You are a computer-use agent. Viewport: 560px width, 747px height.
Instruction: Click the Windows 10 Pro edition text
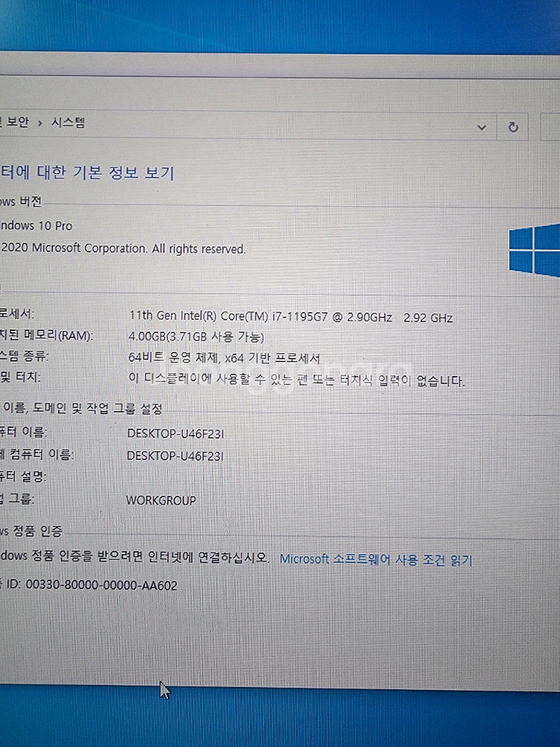[36, 226]
